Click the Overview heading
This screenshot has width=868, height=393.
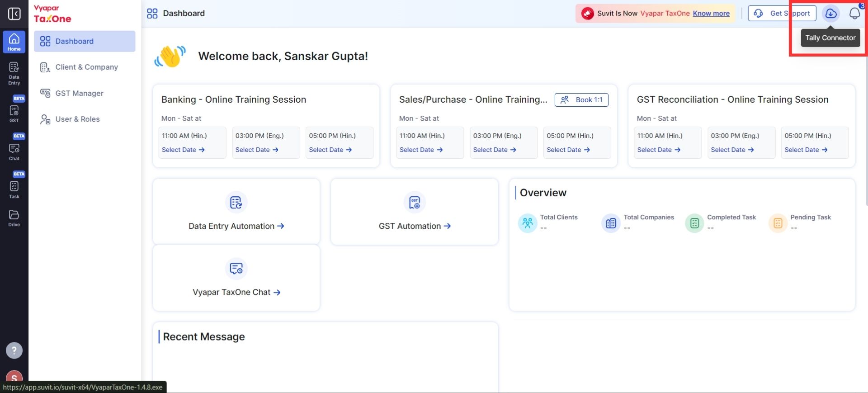[x=543, y=193]
